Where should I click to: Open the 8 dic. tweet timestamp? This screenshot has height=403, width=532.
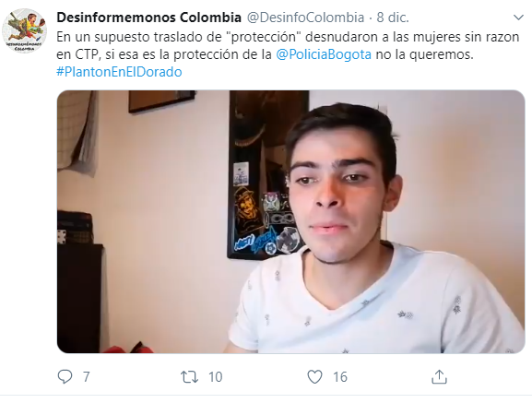coord(393,18)
